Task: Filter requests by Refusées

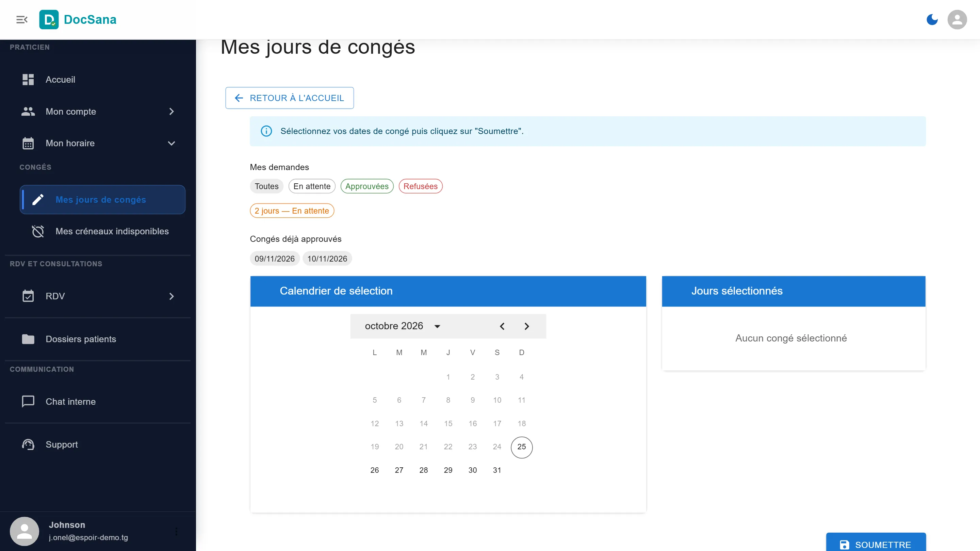Action: pyautogui.click(x=420, y=186)
